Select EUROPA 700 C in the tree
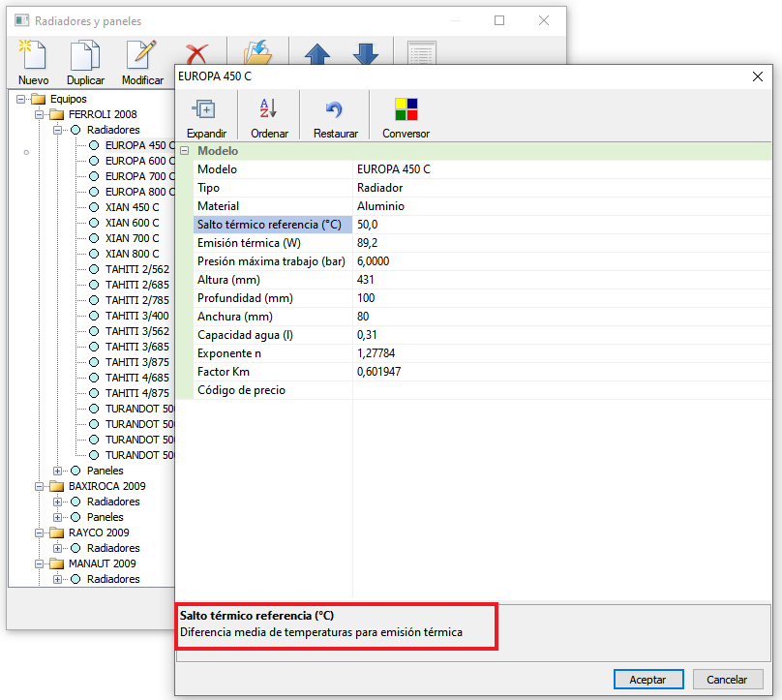782x700 pixels. coord(139,176)
